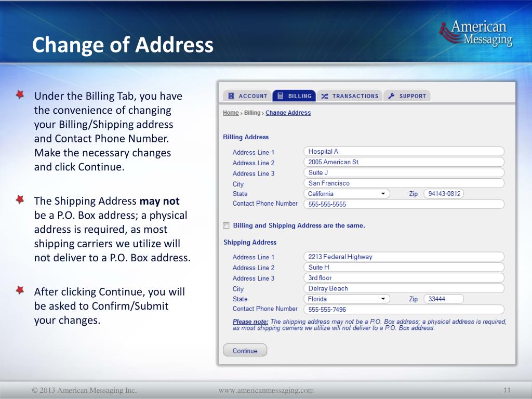532x399 pixels.
Task: Click the 'Please note:' underlined text
Action: click(x=250, y=322)
